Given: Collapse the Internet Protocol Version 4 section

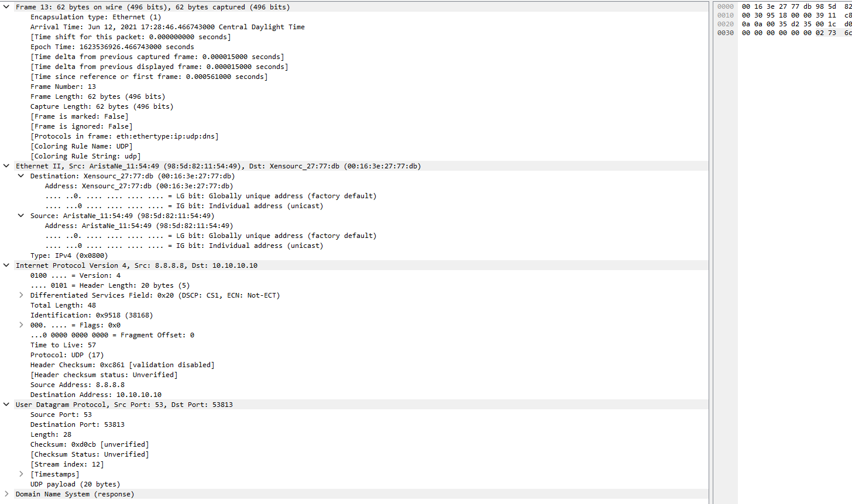Looking at the screenshot, I should coord(6,265).
